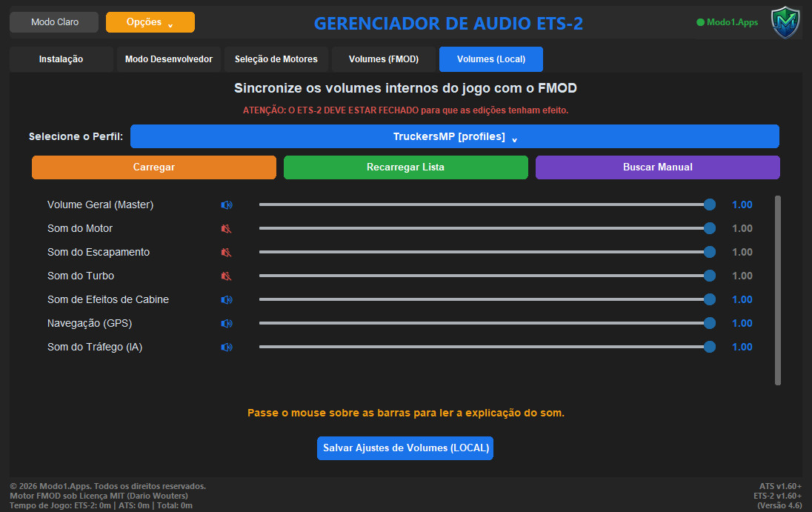Screen dimensions: 812x512
Task: Click the Navegação (GPS) label
Action: (x=90, y=323)
